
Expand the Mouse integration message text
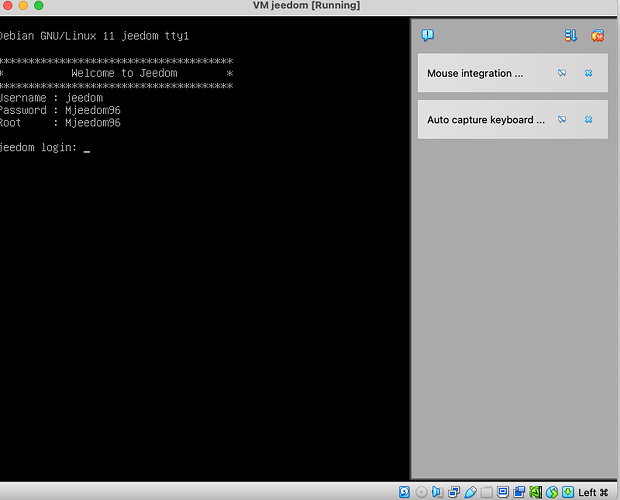coord(475,74)
